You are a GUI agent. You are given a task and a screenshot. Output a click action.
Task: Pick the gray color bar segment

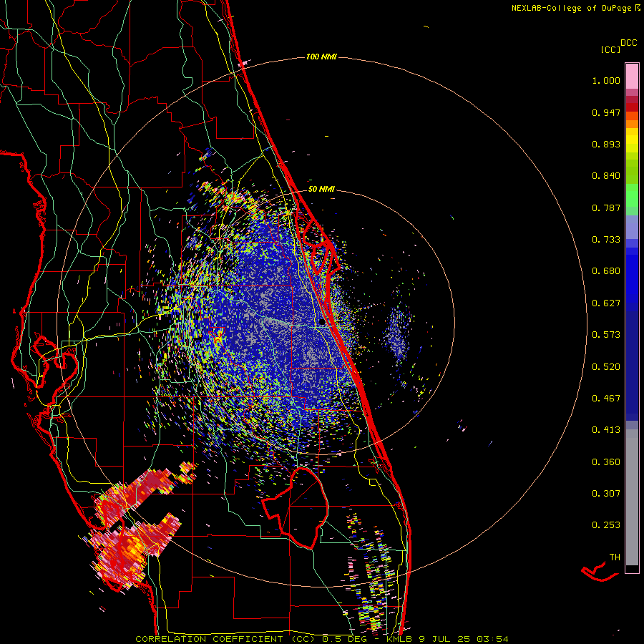pyautogui.click(x=632, y=497)
